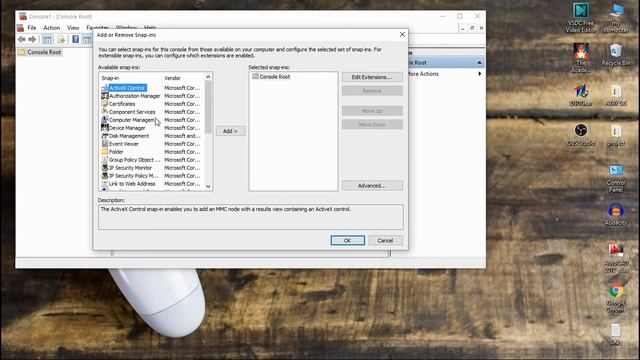This screenshot has height=360, width=640.
Task: Click scroll up arrow of snap-ins list
Action: click(x=208, y=77)
